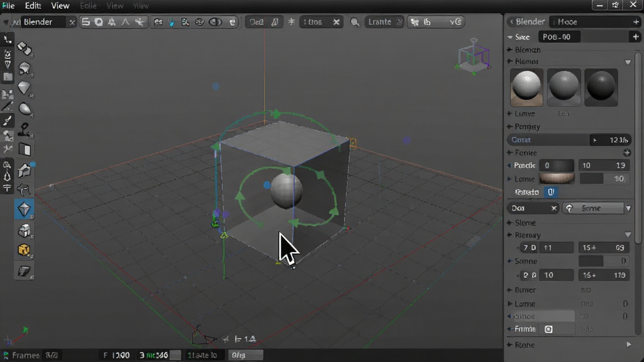Clear the Bns field with its X
Screen dimensions: 644x362
(336, 22)
